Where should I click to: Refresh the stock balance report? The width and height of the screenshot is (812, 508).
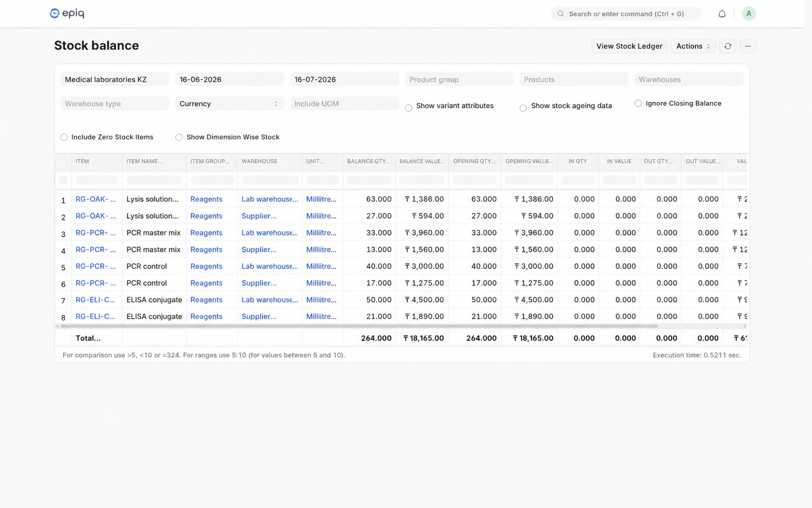click(x=728, y=46)
